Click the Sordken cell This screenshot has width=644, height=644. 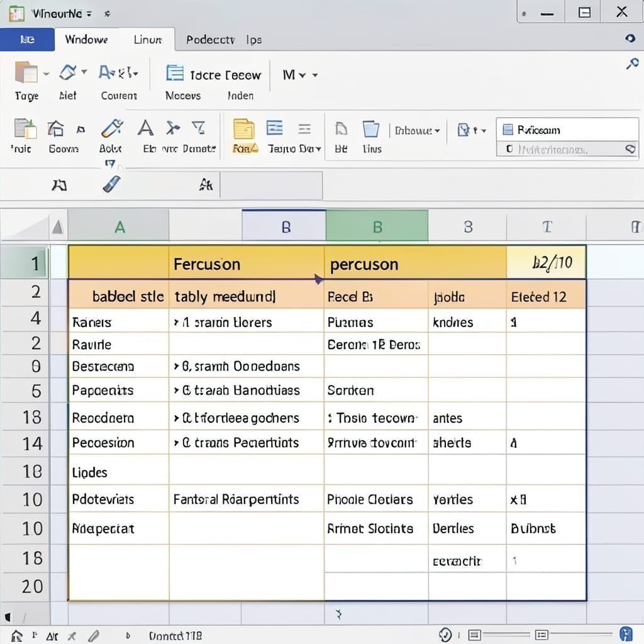coord(376,390)
